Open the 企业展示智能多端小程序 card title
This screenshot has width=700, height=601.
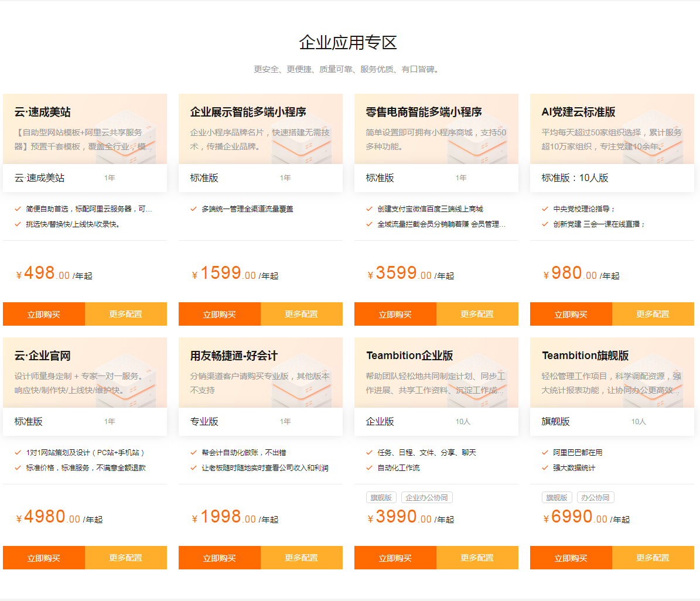tap(248, 112)
